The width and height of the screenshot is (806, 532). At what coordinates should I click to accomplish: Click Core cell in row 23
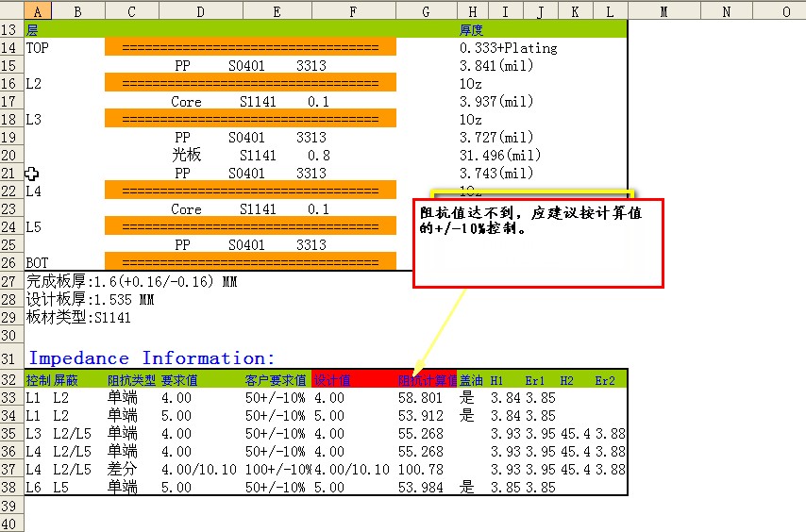pos(186,209)
